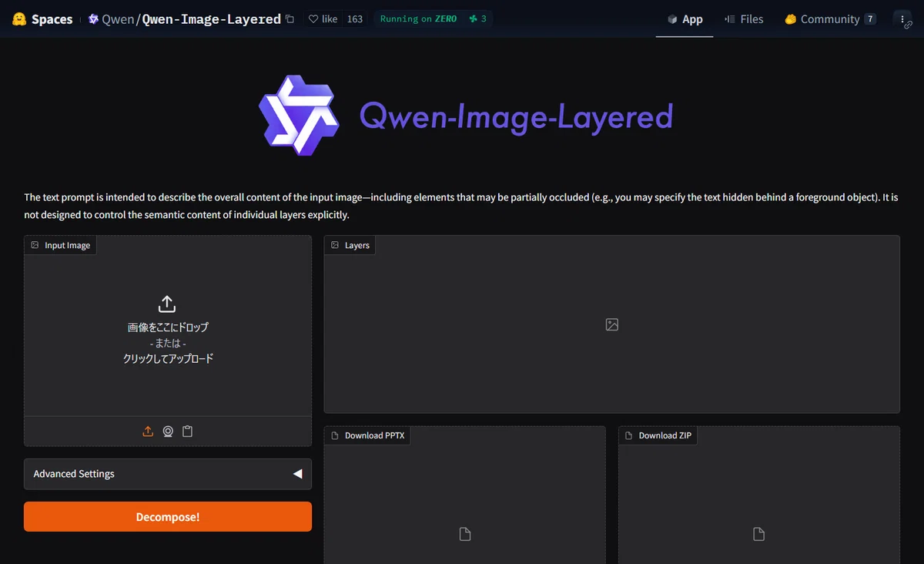Open the three-dot more options menu
The image size is (924, 564).
tap(902, 19)
